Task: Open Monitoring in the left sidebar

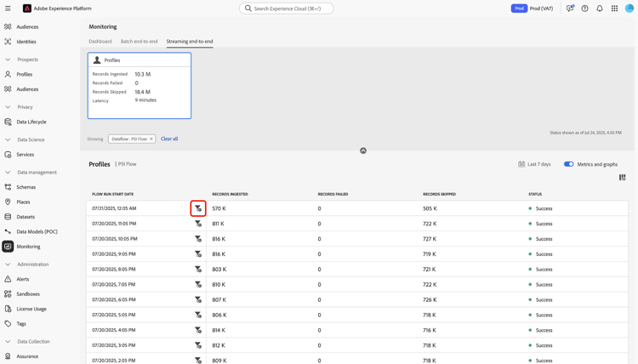Action: [x=28, y=247]
